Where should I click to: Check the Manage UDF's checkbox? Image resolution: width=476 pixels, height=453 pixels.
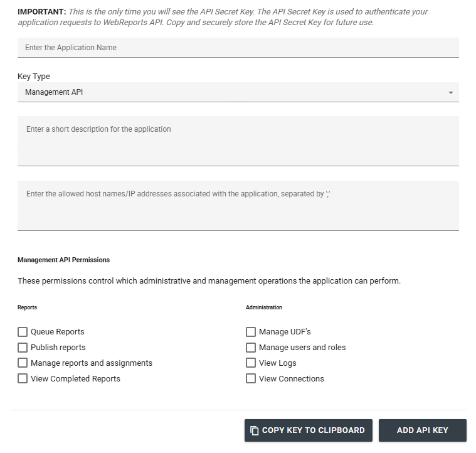coord(251,332)
